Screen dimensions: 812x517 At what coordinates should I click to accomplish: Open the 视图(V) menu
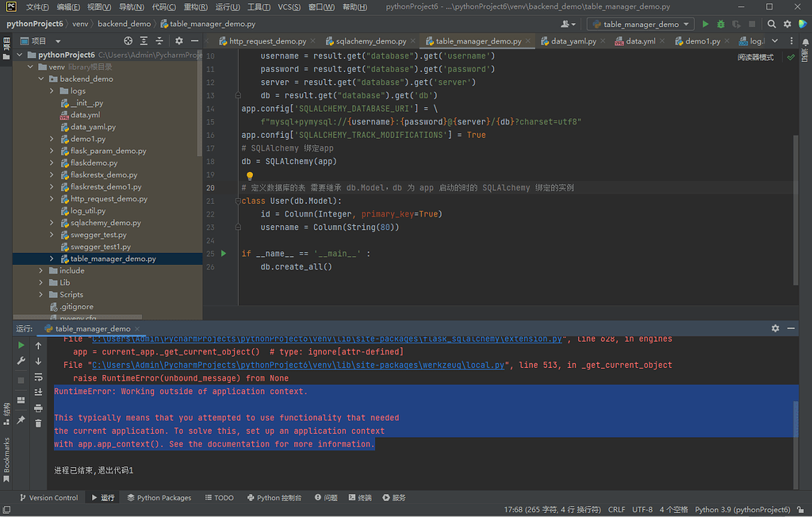pos(99,6)
